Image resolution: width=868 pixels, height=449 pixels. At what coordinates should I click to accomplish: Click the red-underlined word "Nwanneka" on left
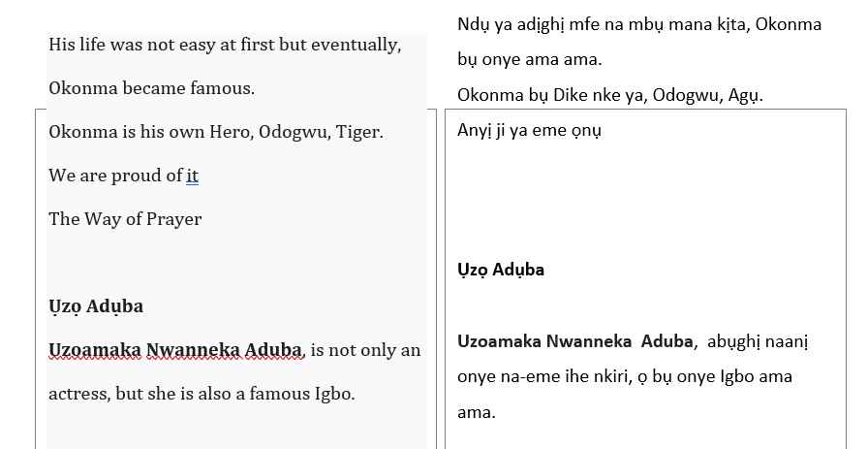pyautogui.click(x=194, y=350)
